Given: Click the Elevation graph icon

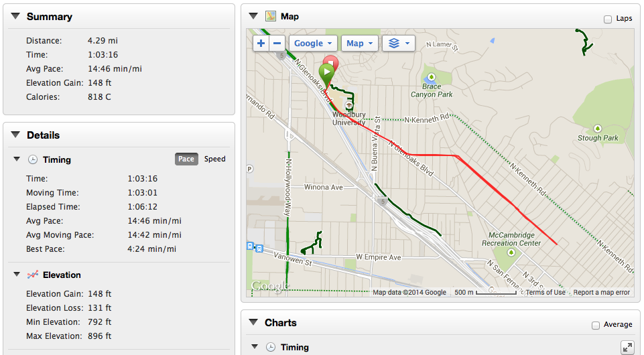Looking at the screenshot, I should tap(33, 275).
